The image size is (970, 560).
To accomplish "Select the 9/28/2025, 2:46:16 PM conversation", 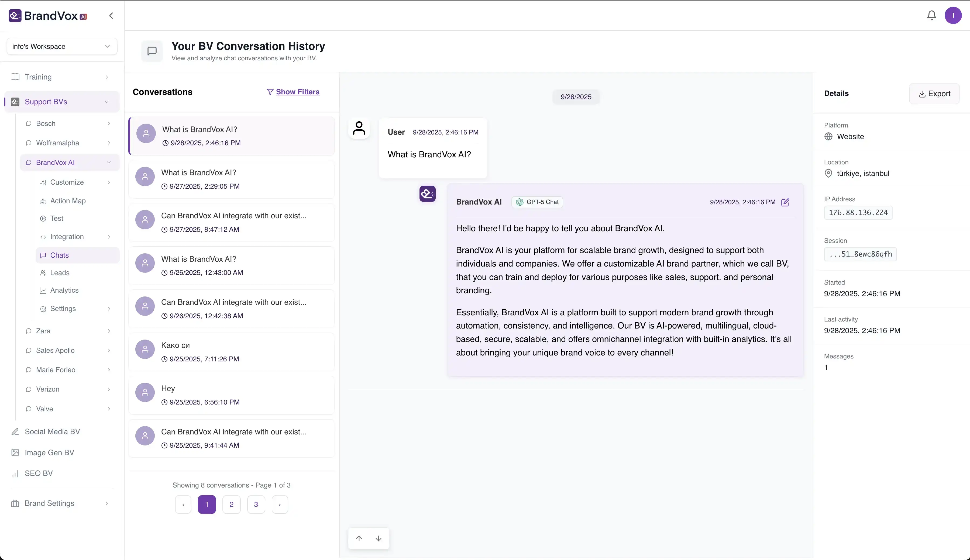I will click(x=232, y=136).
